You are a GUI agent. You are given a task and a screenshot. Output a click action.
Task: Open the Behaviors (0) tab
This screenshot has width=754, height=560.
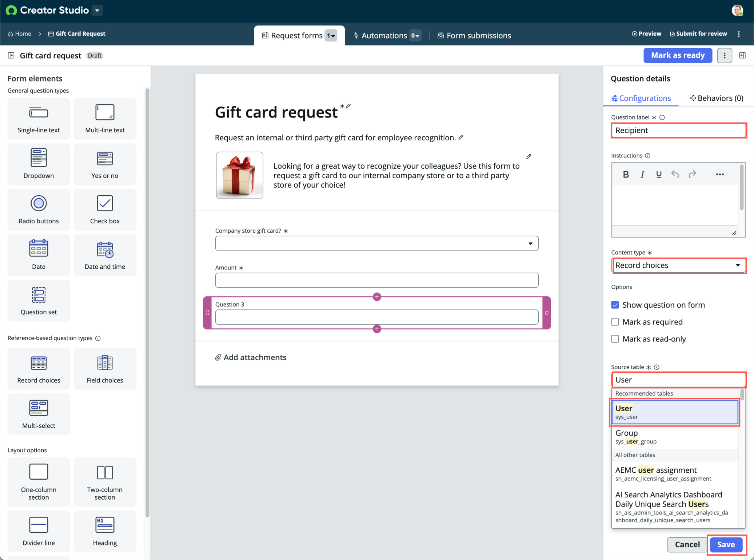pos(716,98)
